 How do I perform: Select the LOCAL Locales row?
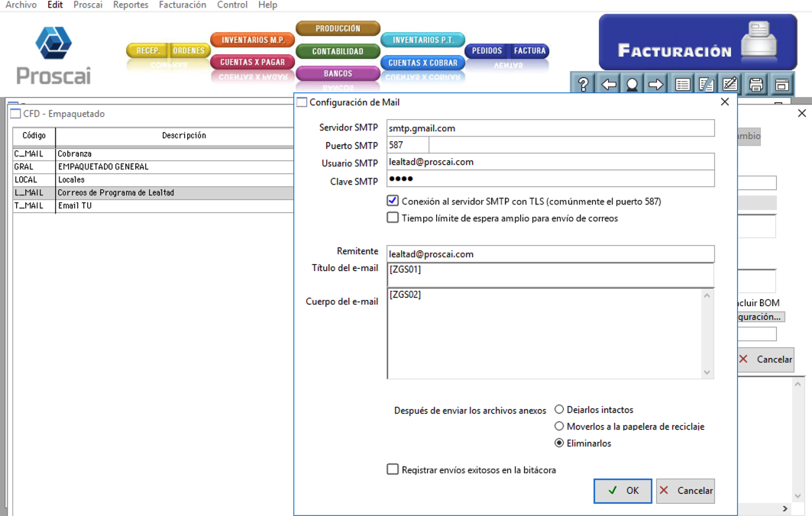click(154, 179)
